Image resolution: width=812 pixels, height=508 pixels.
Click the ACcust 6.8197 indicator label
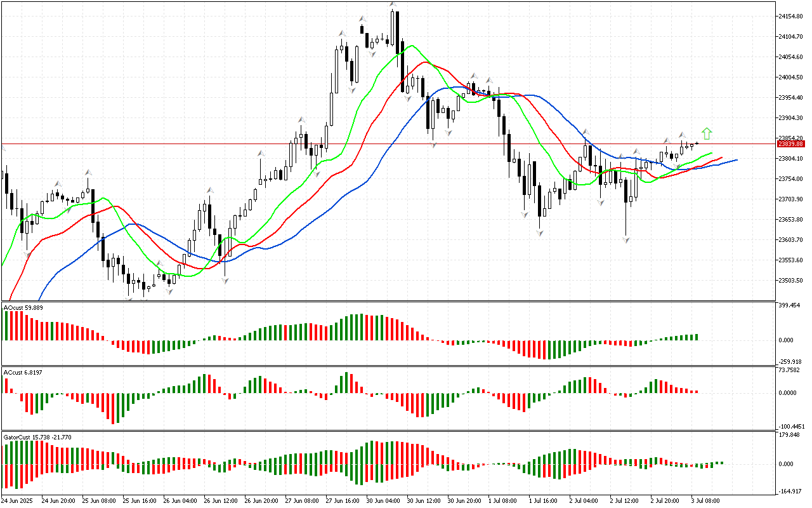coord(23,372)
